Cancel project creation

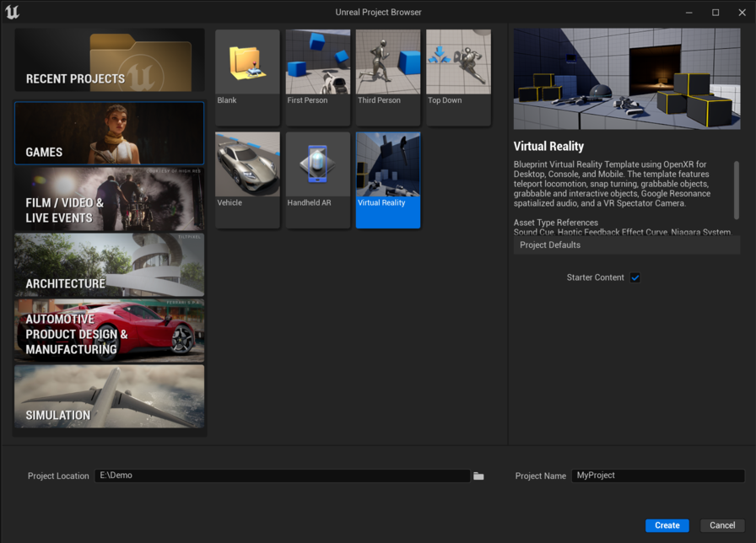721,524
